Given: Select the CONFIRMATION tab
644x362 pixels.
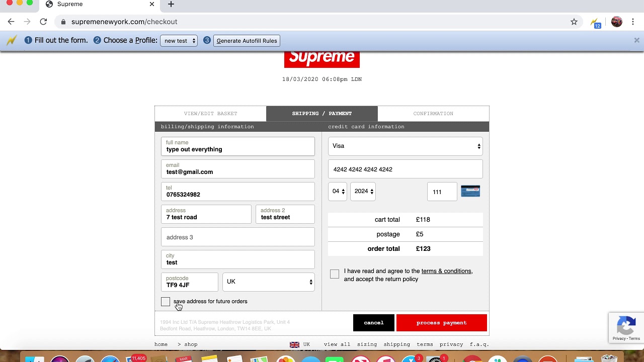Looking at the screenshot, I should pos(433,114).
